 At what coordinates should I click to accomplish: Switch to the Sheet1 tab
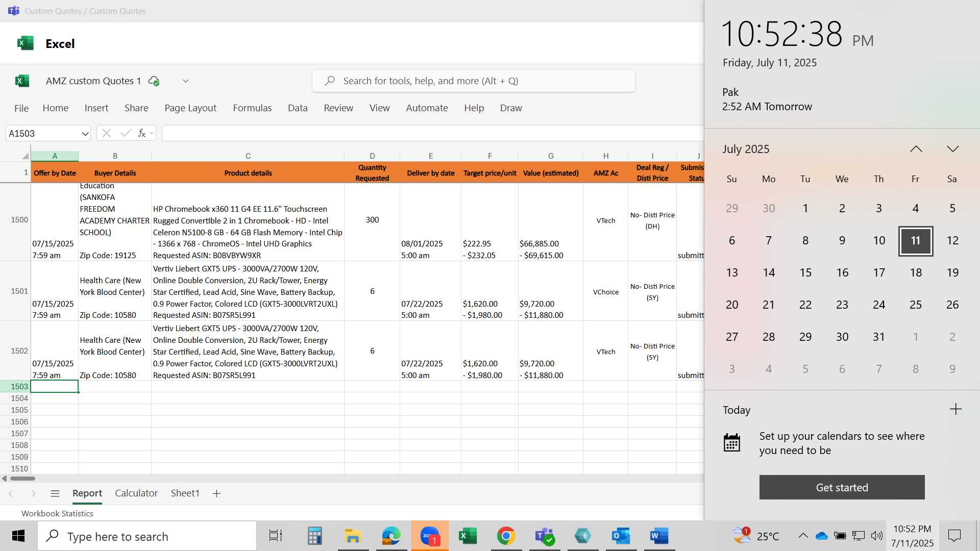pyautogui.click(x=185, y=493)
